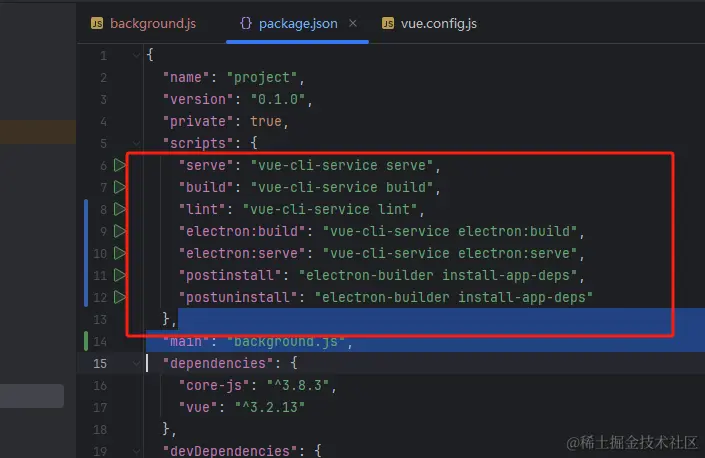Screen dimensions: 705x458
Task: Fold the devDependencies section
Action: click(136, 451)
